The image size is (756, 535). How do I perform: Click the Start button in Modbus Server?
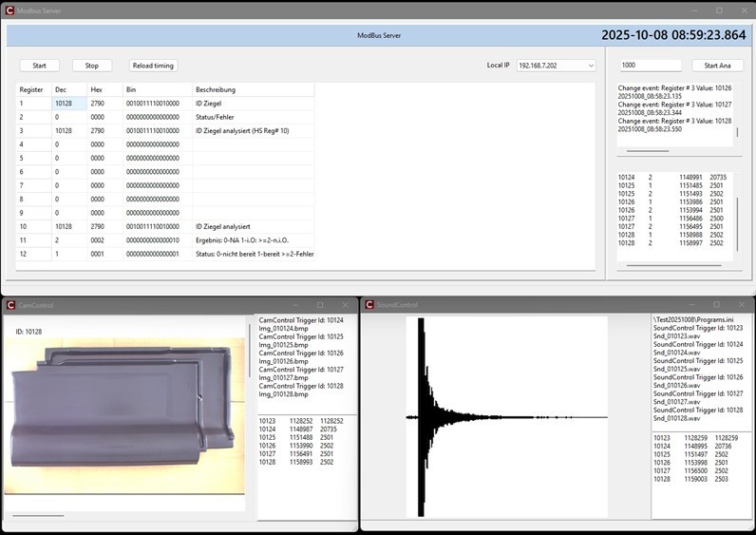coord(40,66)
